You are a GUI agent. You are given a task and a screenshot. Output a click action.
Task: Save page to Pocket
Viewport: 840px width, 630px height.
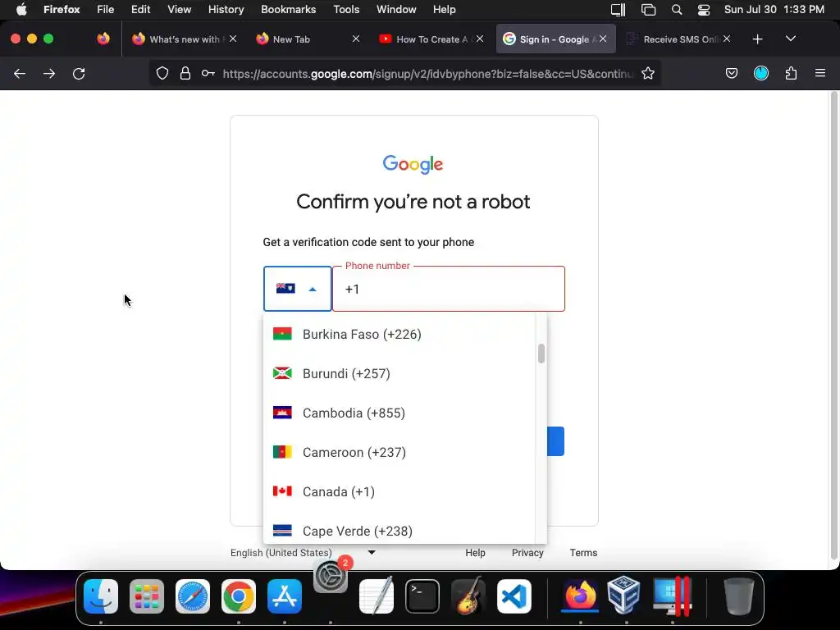coord(731,73)
